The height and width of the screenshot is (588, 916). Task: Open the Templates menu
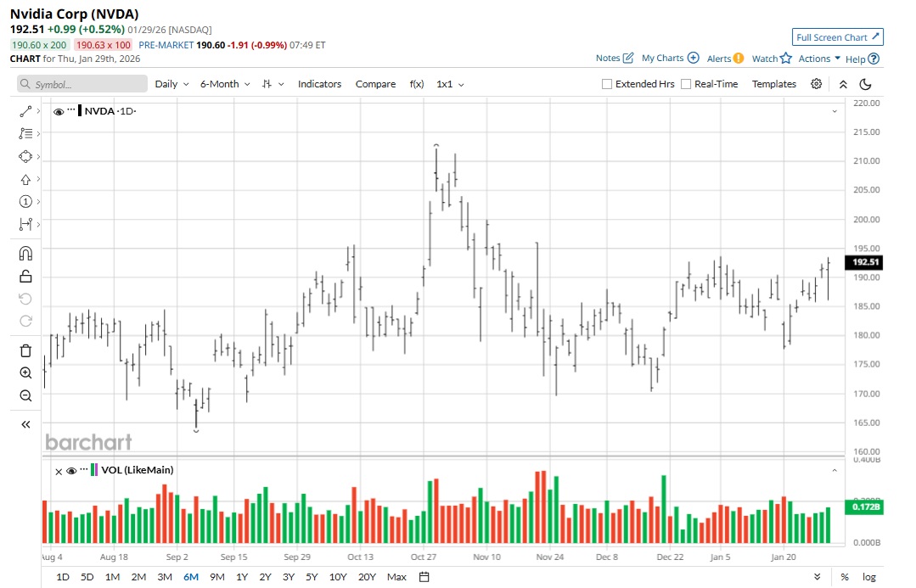(x=774, y=84)
